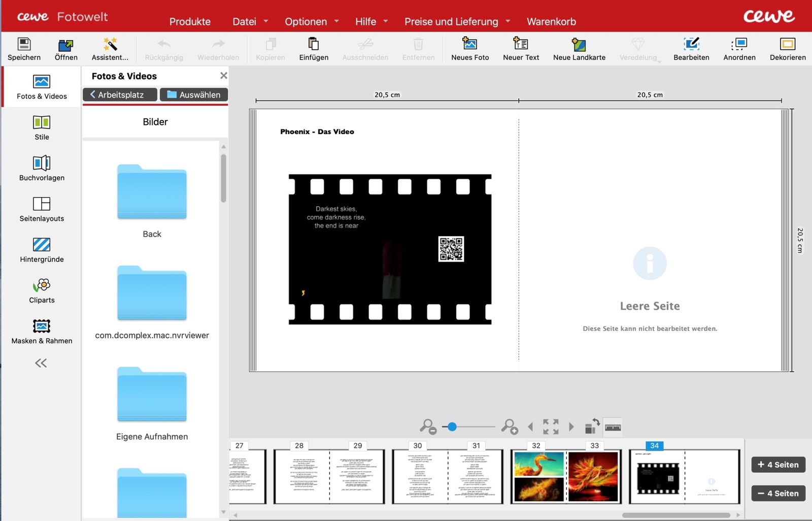
Task: Open the Optionen dropdown menu
Action: pyautogui.click(x=312, y=21)
